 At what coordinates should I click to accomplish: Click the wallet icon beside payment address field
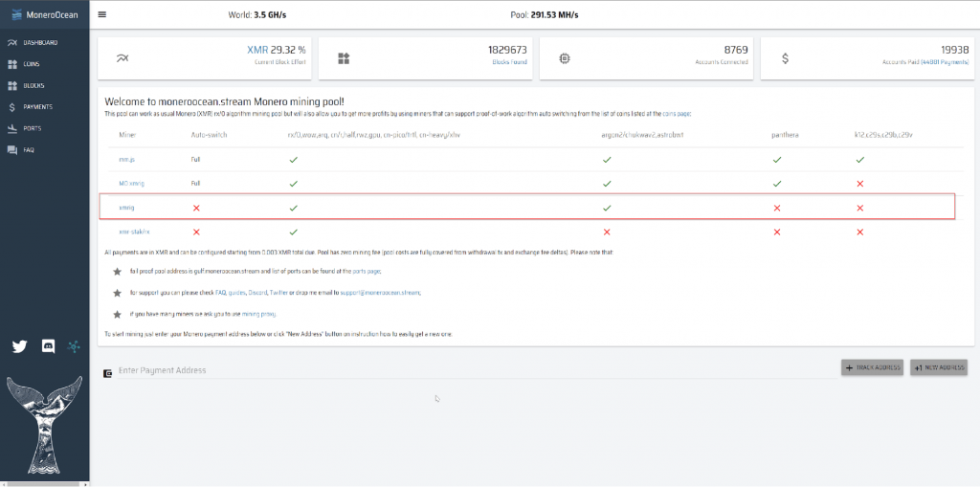108,373
